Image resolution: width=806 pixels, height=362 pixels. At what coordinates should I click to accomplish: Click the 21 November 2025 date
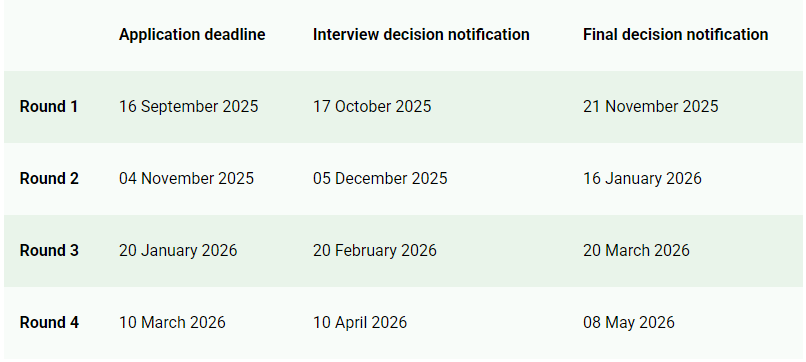[x=650, y=106]
